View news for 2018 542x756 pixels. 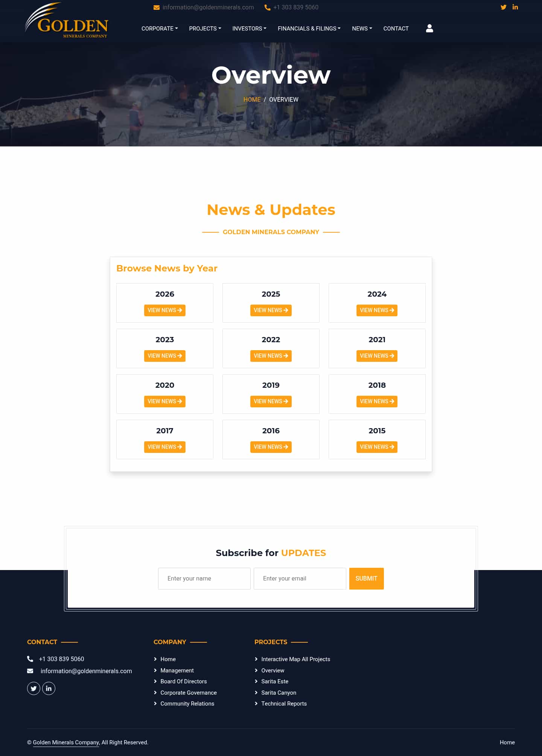[x=377, y=401]
